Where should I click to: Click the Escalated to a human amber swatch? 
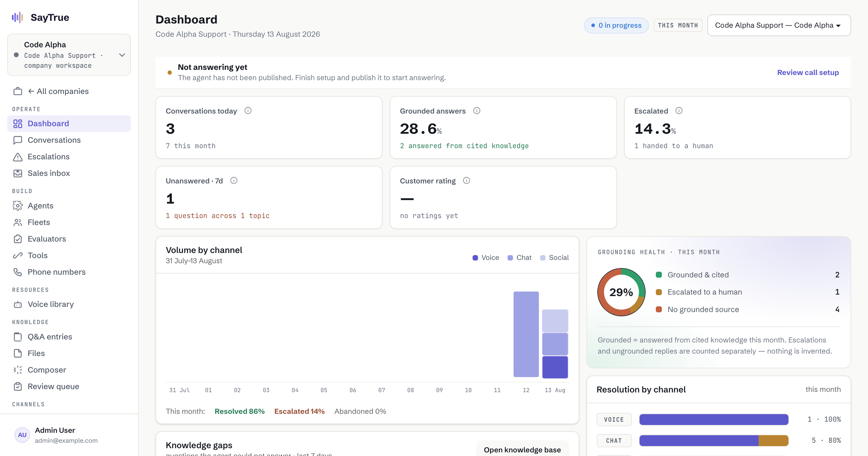tap(659, 292)
